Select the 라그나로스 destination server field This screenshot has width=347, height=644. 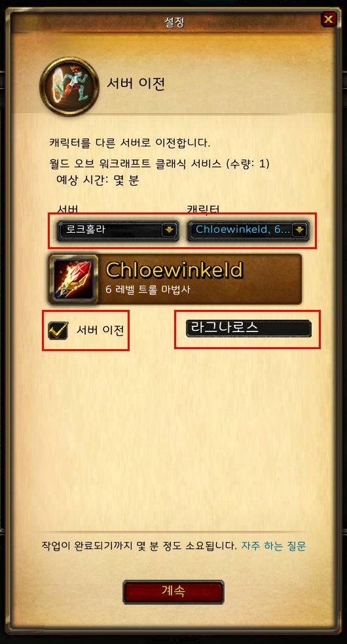click(249, 329)
